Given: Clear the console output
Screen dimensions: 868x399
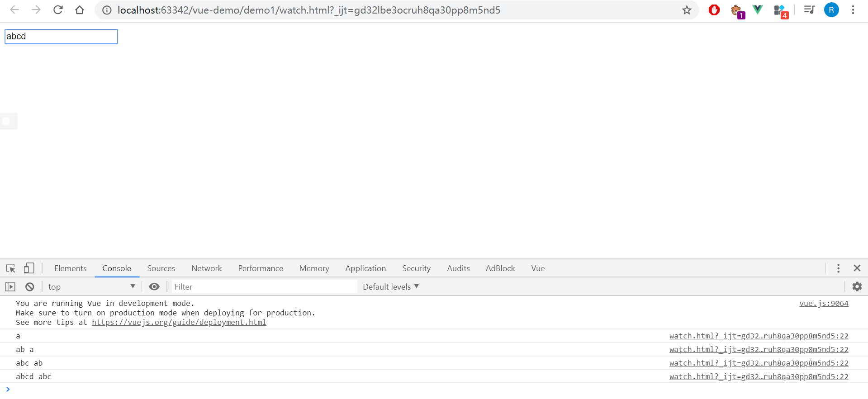Looking at the screenshot, I should (x=30, y=286).
